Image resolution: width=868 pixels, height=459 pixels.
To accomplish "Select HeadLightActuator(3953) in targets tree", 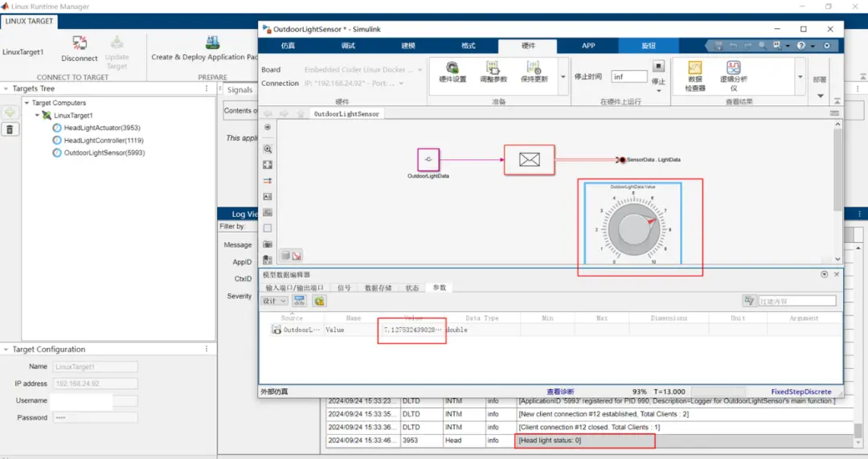I will coord(102,128).
